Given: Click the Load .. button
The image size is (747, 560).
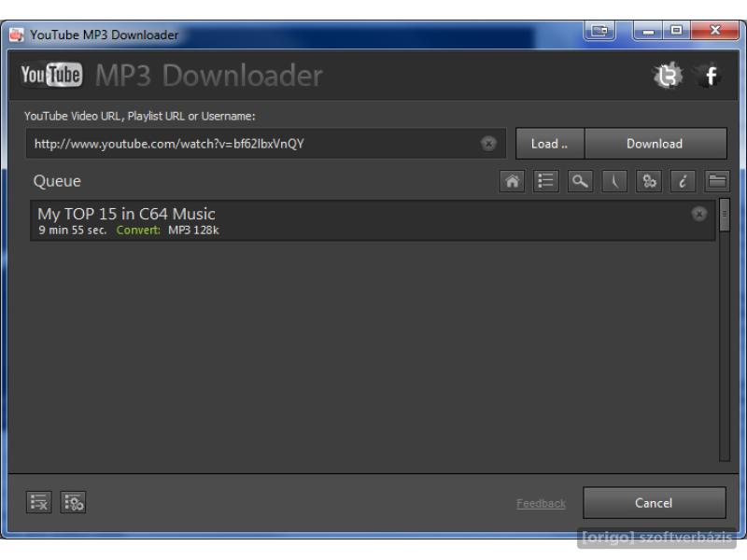Looking at the screenshot, I should click(550, 144).
